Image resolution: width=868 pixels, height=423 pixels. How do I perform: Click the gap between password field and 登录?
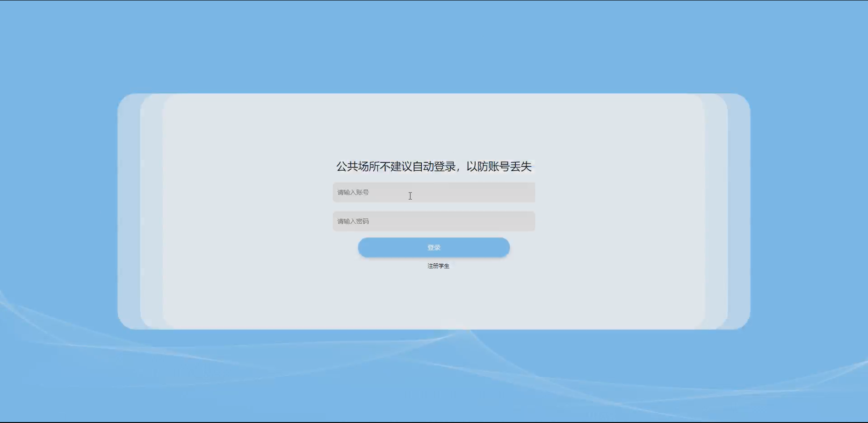pyautogui.click(x=434, y=234)
